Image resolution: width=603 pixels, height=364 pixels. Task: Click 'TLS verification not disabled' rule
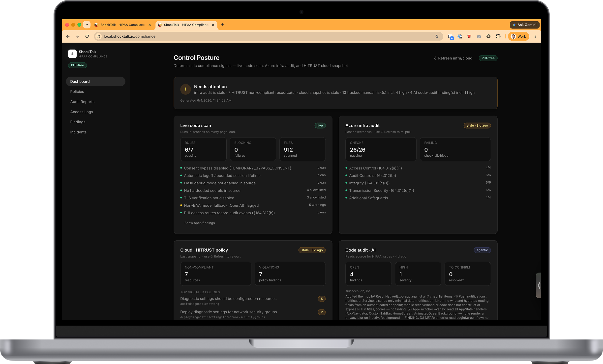tap(253, 198)
